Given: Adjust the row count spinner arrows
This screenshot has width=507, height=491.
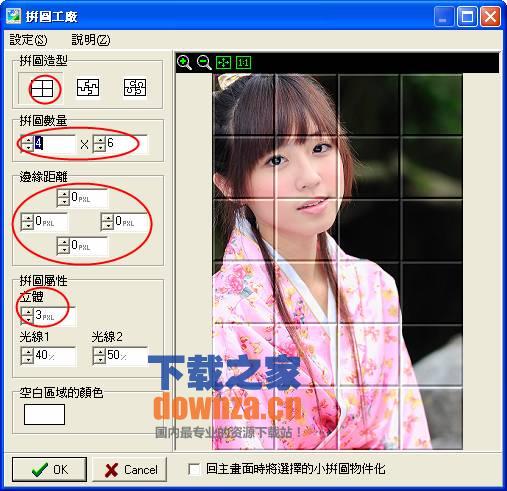Looking at the screenshot, I should click(100, 144).
